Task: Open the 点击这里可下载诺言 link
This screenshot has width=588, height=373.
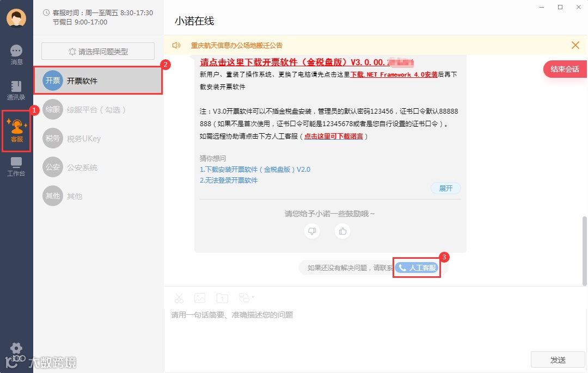Action: pos(333,136)
